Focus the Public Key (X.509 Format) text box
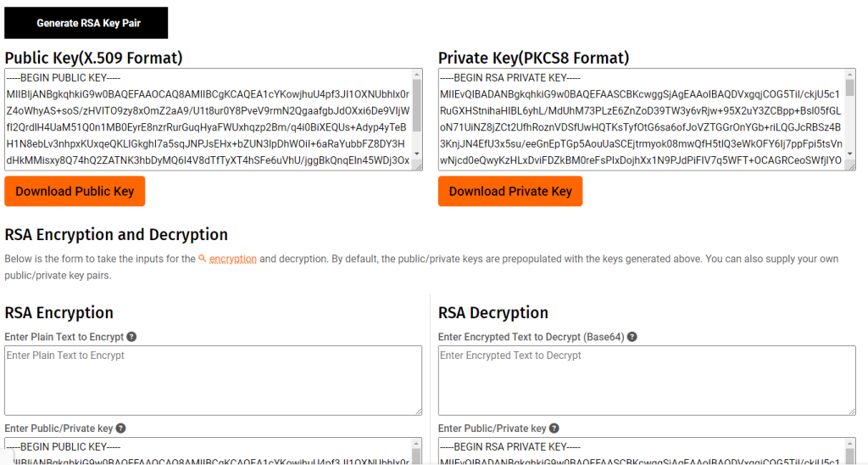This screenshot has width=868, height=465. tap(208, 120)
